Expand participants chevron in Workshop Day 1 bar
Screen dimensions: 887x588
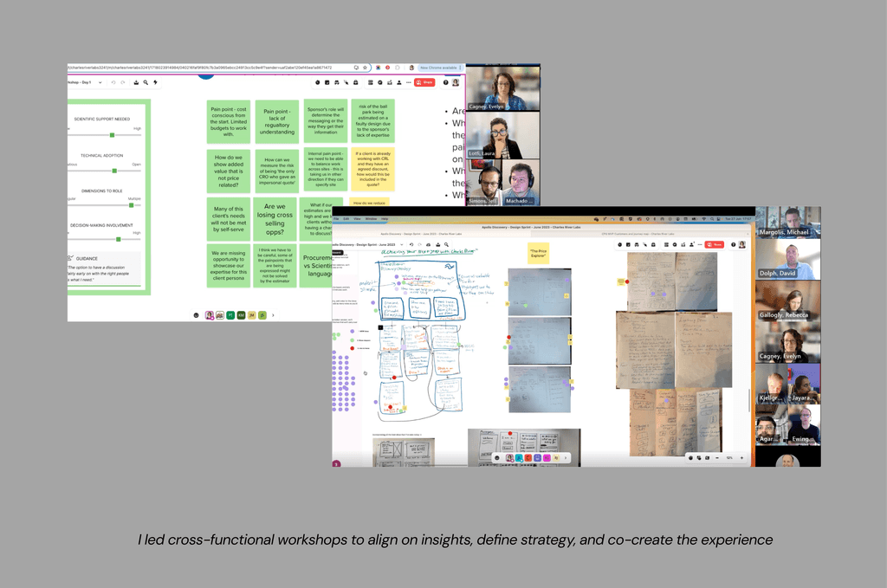(x=273, y=315)
